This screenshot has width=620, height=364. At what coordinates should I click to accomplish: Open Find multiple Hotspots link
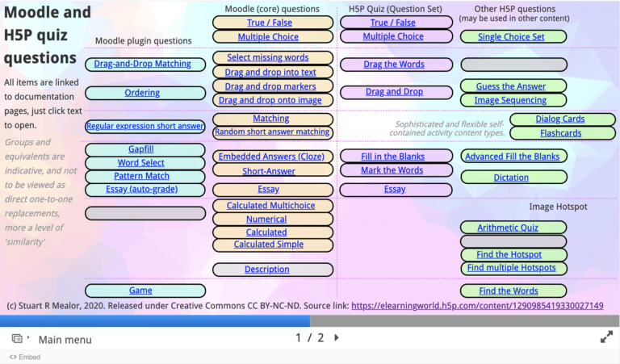511,268
